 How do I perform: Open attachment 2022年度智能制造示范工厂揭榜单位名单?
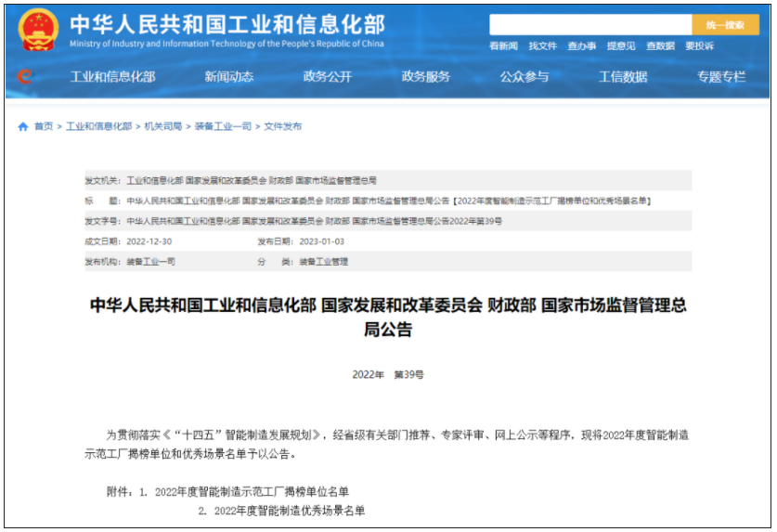[252, 492]
